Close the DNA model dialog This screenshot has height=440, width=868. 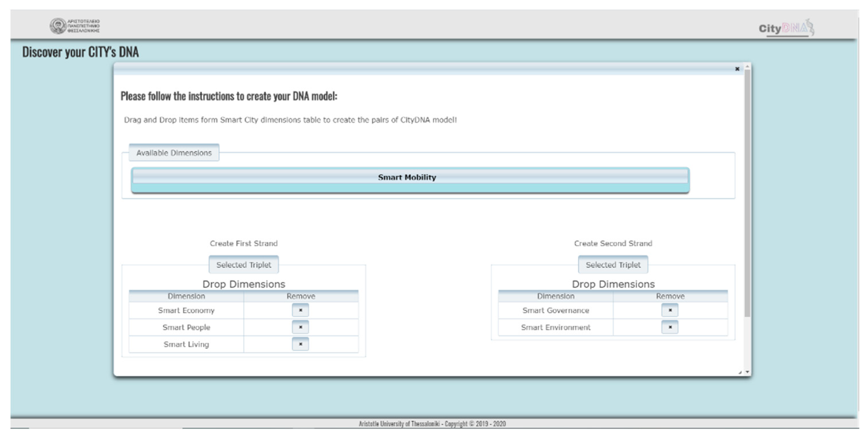click(737, 69)
